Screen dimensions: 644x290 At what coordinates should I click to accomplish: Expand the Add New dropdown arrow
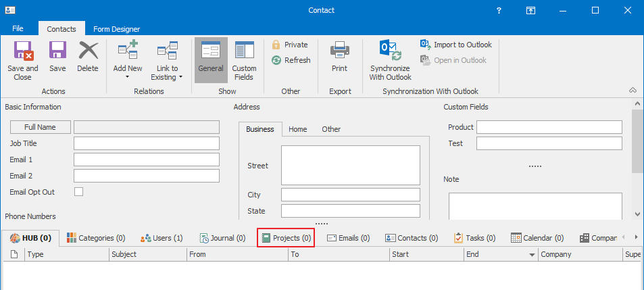[127, 77]
